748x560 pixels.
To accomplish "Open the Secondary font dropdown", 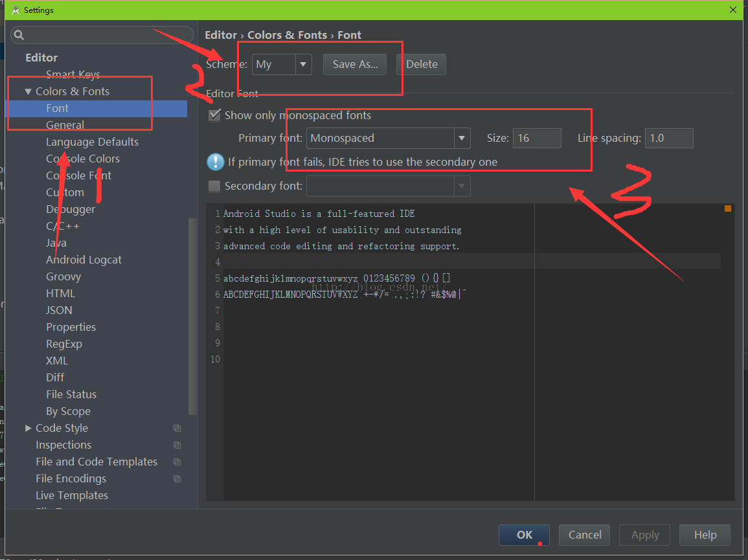I will 389,186.
